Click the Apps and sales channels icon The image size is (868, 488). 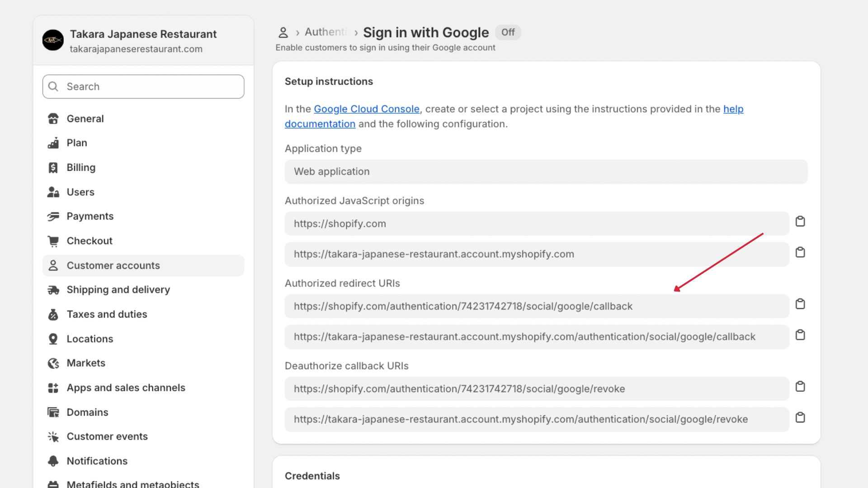(53, 388)
